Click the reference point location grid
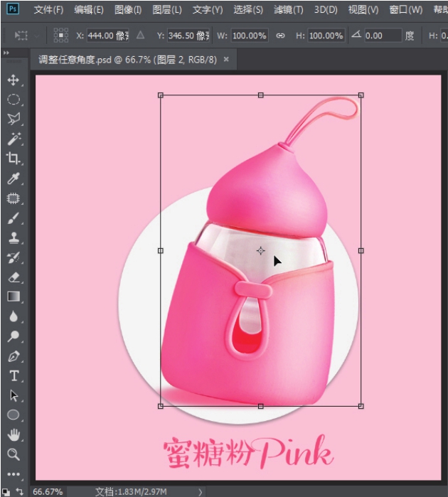The width and height of the screenshot is (448, 497). click(x=62, y=36)
